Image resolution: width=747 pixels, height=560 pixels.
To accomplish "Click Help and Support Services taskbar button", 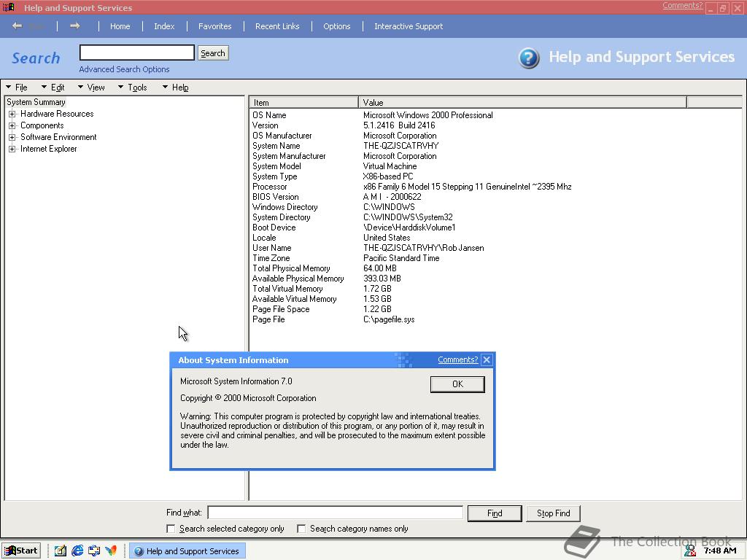I will click(x=187, y=551).
